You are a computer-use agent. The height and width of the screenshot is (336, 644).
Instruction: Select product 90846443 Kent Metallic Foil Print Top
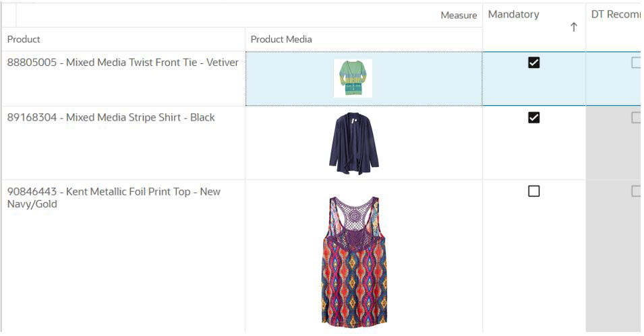click(114, 198)
